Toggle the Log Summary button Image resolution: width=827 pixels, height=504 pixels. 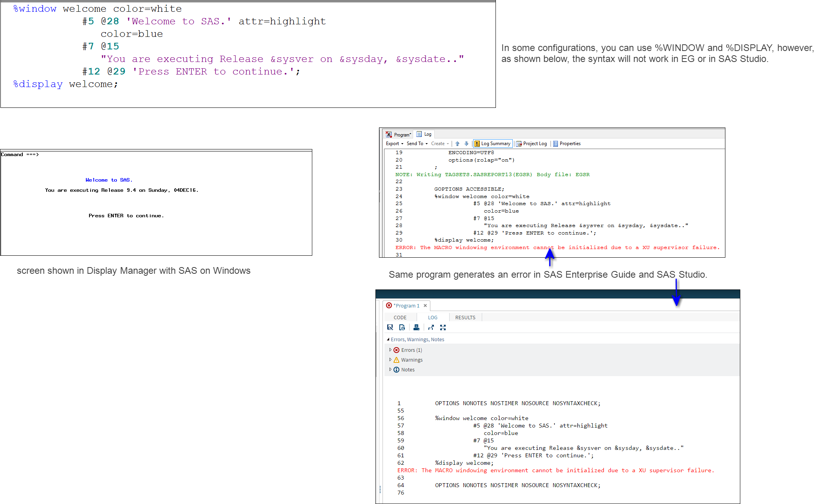coord(492,144)
